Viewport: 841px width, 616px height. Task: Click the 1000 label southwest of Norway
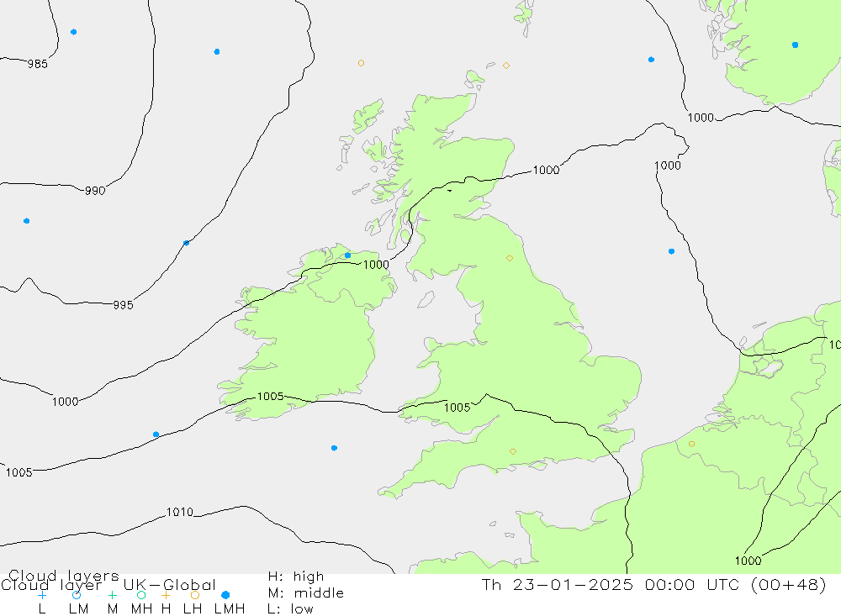701,118
